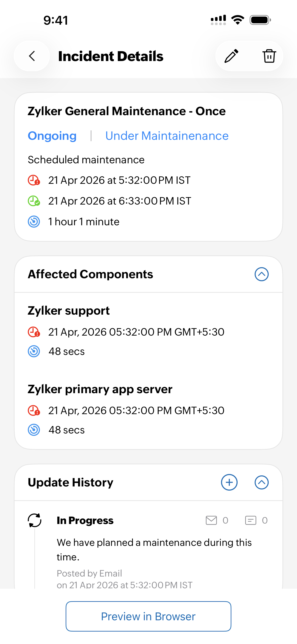
Task: Tap the incident duration timer icon
Action: (x=34, y=222)
